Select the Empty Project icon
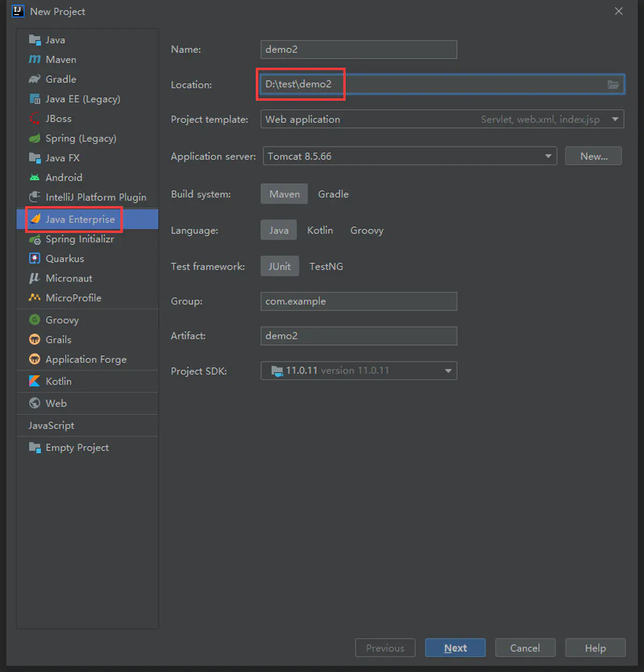 pos(35,447)
